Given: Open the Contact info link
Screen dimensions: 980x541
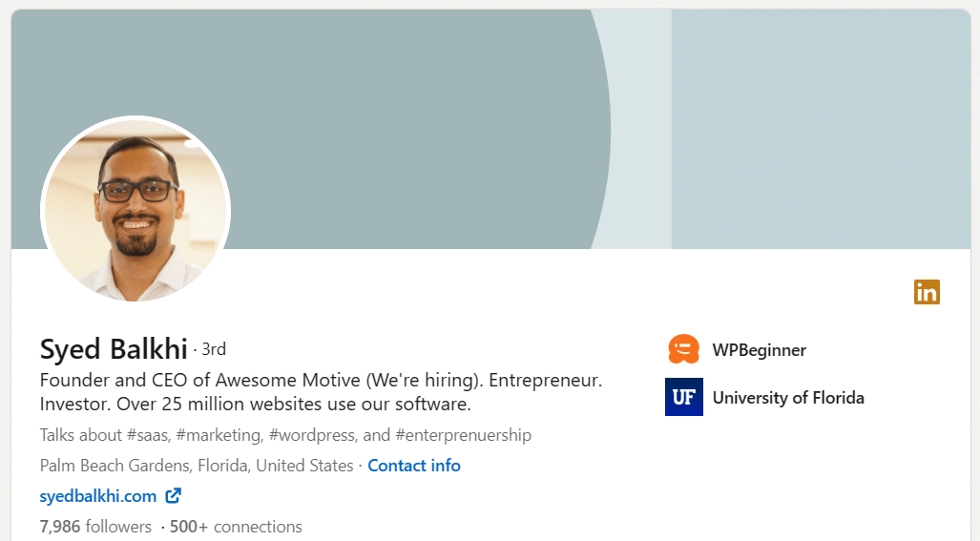Looking at the screenshot, I should pos(414,466).
